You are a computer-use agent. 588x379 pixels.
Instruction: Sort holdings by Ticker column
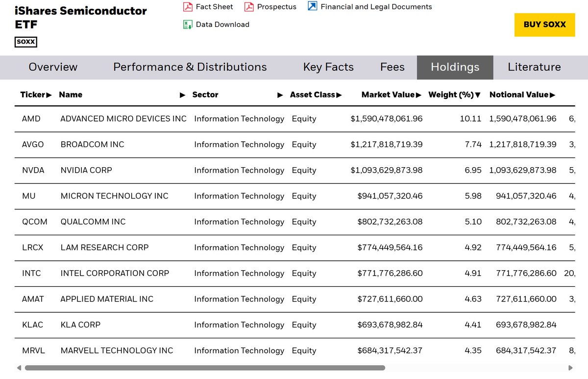tap(35, 95)
